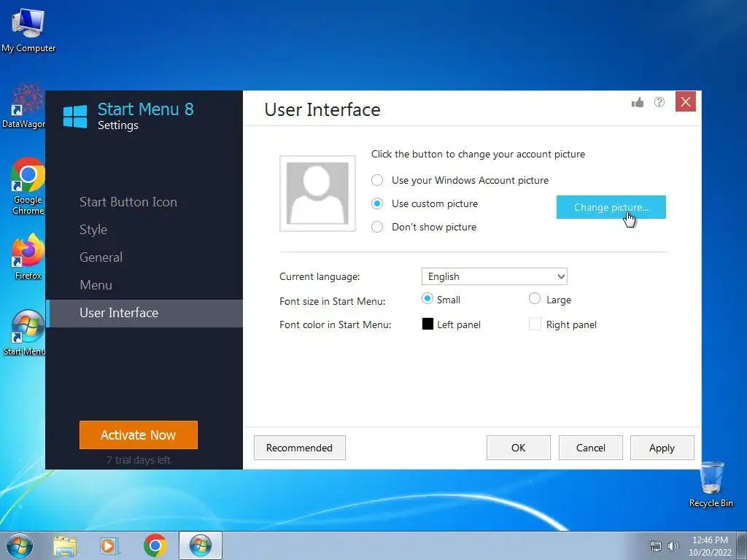Go to Menu settings section
Viewport: 747px width, 560px height.
tap(96, 285)
